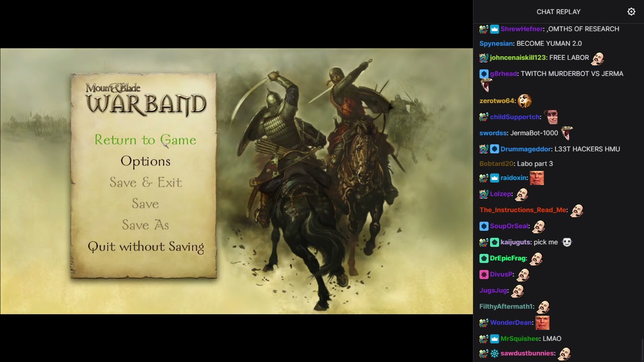This screenshot has width=644, height=362.
Task: Click emote in johncenaiskill123's FREE LABOR message
Action: [598, 59]
